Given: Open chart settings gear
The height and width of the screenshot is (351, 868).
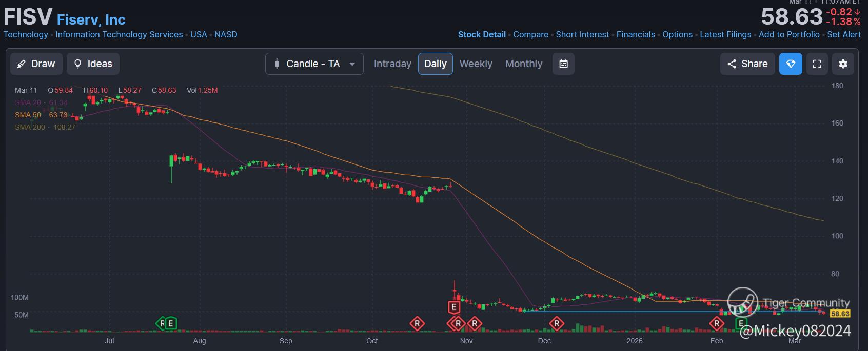Looking at the screenshot, I should pyautogui.click(x=843, y=64).
